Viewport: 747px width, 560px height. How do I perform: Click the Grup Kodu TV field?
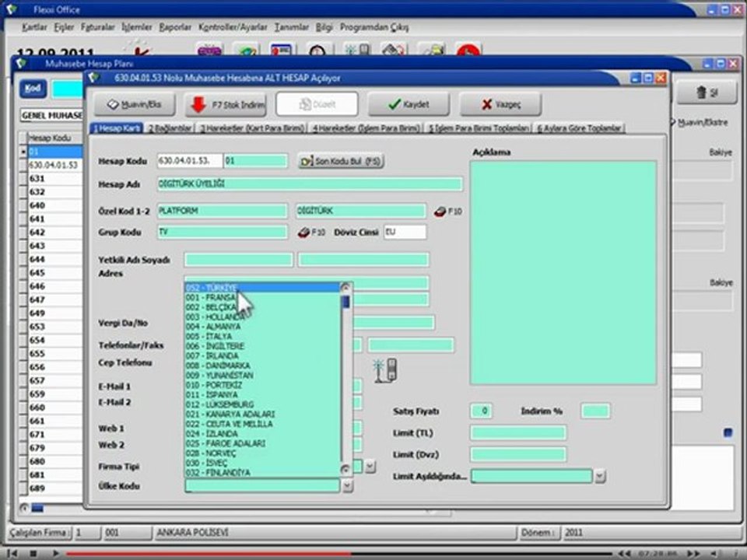click(223, 232)
